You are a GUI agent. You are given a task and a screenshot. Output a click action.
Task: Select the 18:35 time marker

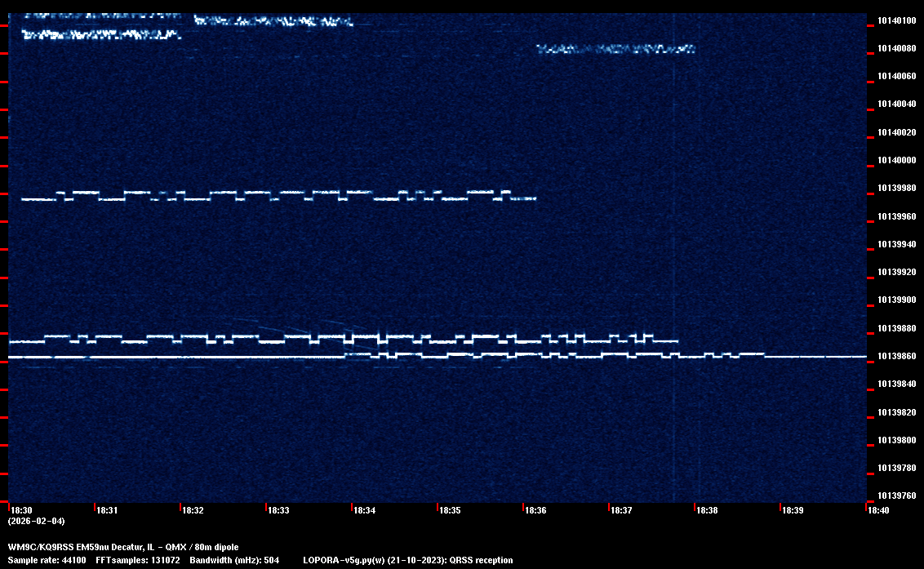pos(450,510)
